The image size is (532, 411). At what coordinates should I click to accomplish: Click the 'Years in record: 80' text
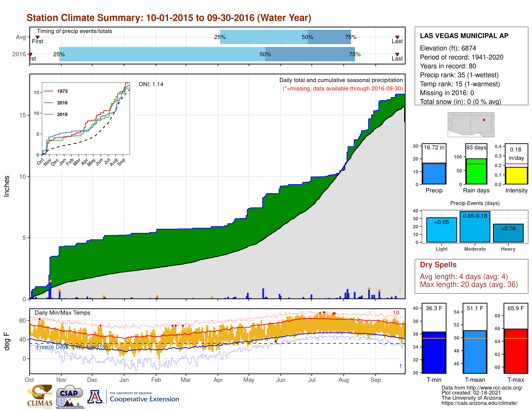tap(448, 66)
